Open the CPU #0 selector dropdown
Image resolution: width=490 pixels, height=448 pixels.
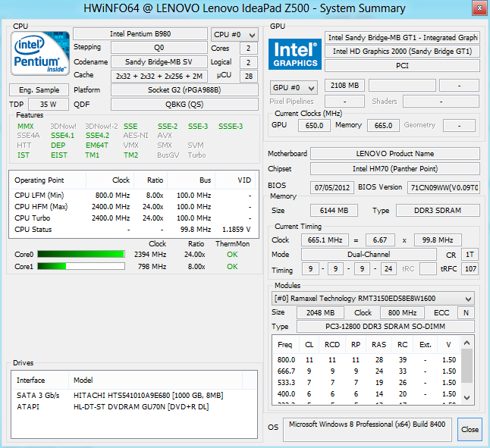pyautogui.click(x=234, y=35)
